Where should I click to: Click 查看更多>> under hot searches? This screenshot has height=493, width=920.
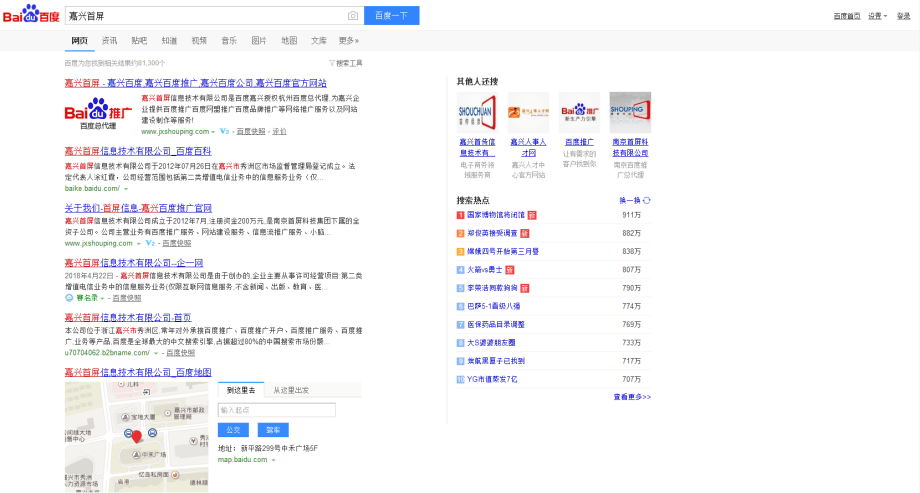(x=632, y=397)
